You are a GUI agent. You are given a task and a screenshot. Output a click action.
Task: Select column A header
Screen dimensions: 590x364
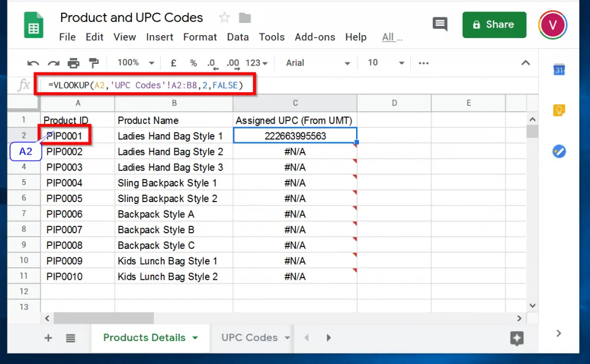tap(78, 103)
